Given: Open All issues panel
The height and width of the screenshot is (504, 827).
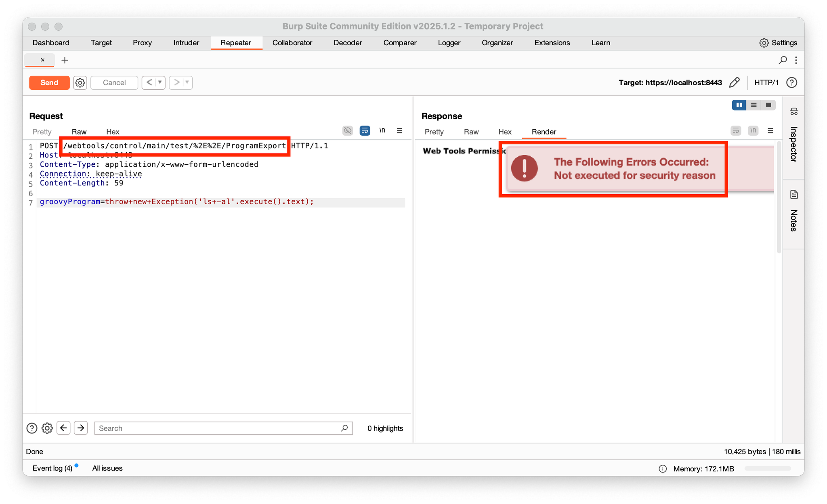Looking at the screenshot, I should pos(107,468).
